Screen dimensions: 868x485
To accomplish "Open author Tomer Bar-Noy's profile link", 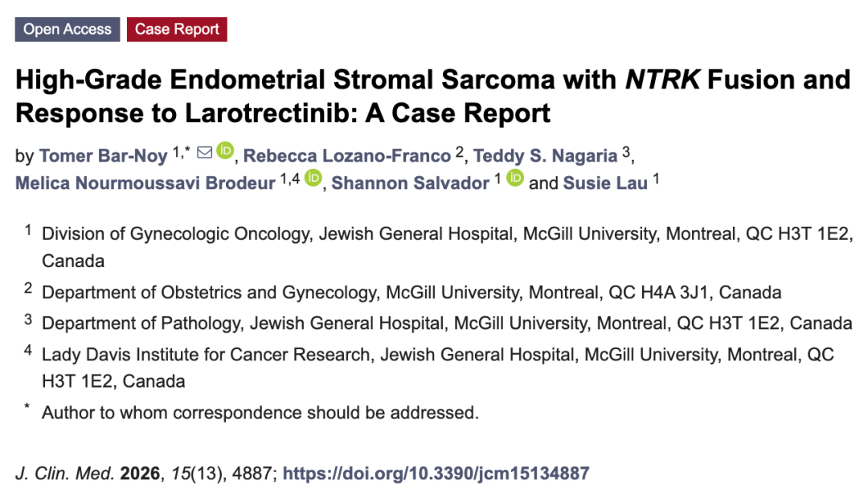I will click(x=104, y=156).
